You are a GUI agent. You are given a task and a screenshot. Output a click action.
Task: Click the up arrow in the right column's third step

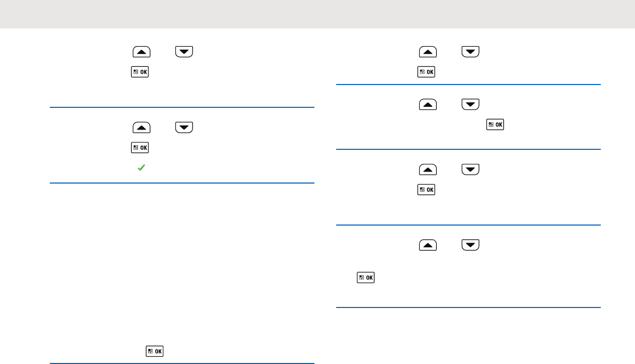tap(427, 170)
